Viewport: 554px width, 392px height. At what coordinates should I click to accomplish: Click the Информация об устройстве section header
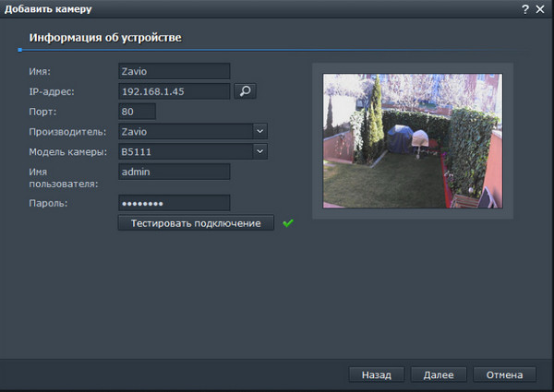pyautogui.click(x=104, y=38)
